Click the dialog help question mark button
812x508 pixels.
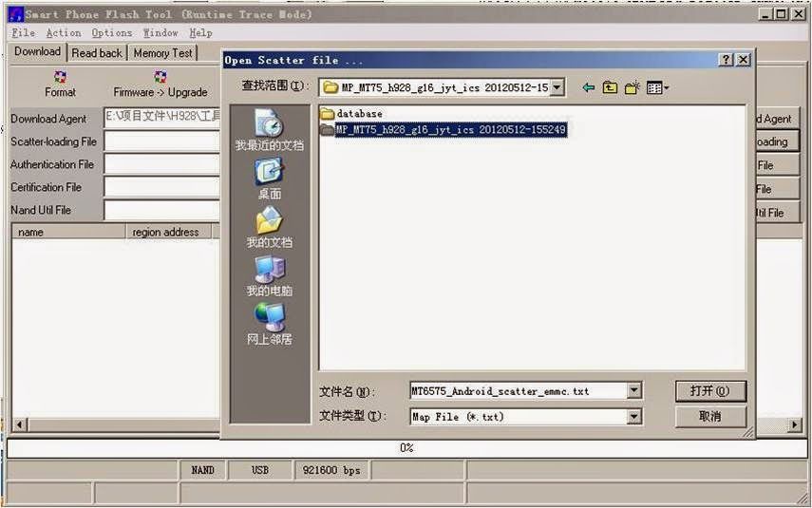click(726, 60)
